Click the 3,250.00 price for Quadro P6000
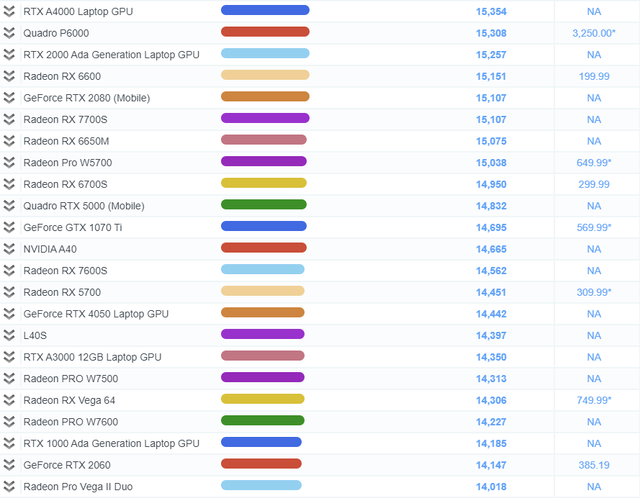This screenshot has width=640, height=498. point(593,33)
